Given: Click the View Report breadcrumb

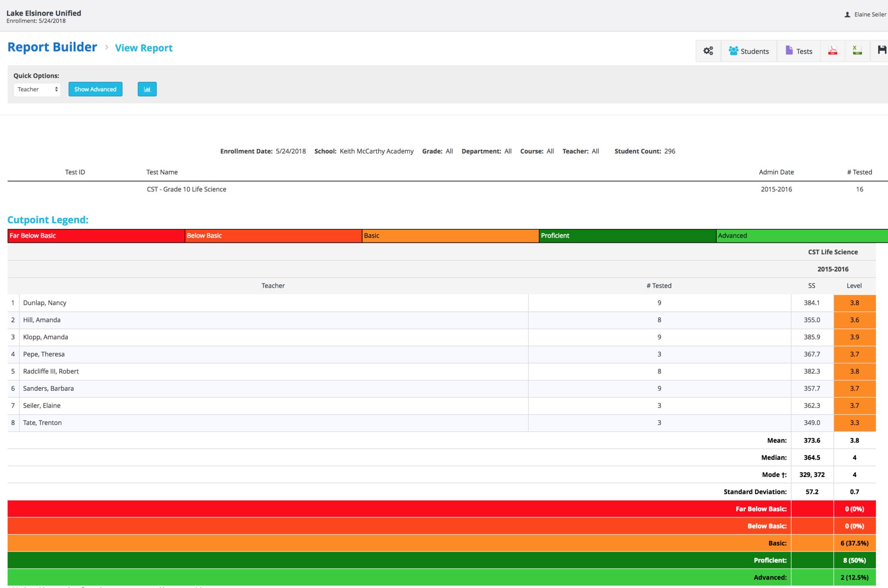Looking at the screenshot, I should [144, 48].
